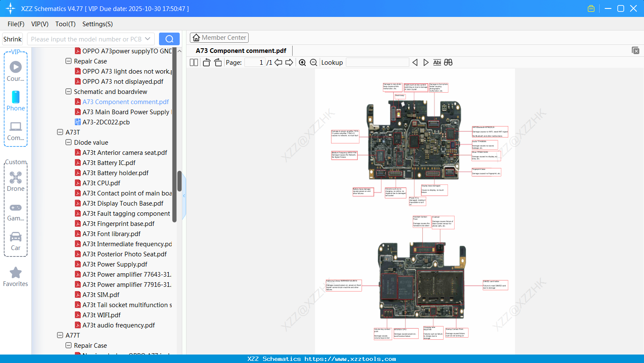644x363 pixels.
Task: Collapse the Diode value tree branch
Action: pyautogui.click(x=68, y=143)
